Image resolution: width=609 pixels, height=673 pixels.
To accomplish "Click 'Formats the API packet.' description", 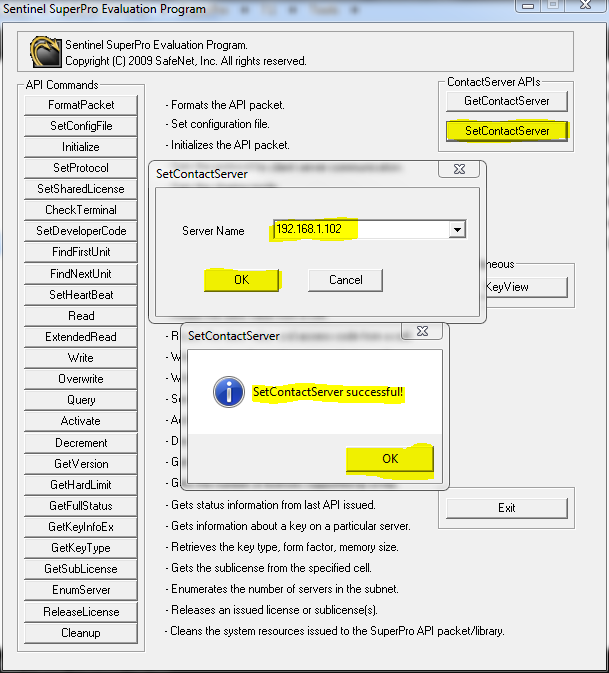I will point(225,105).
